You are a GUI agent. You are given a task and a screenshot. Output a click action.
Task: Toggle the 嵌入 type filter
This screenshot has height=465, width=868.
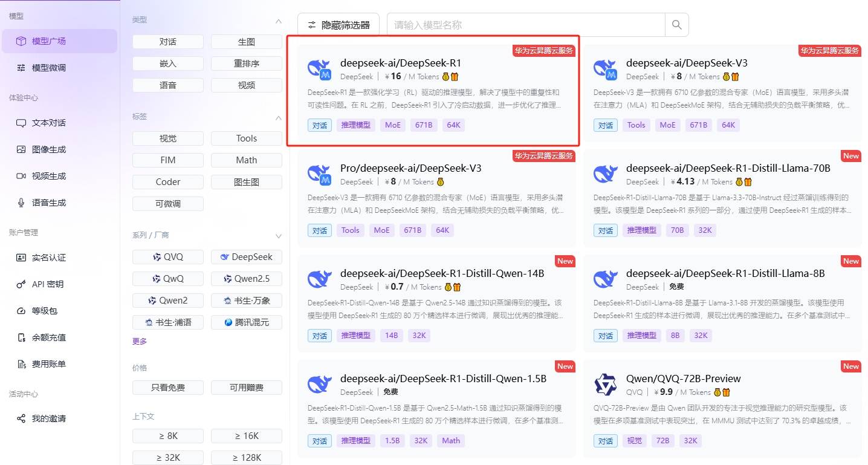point(168,63)
